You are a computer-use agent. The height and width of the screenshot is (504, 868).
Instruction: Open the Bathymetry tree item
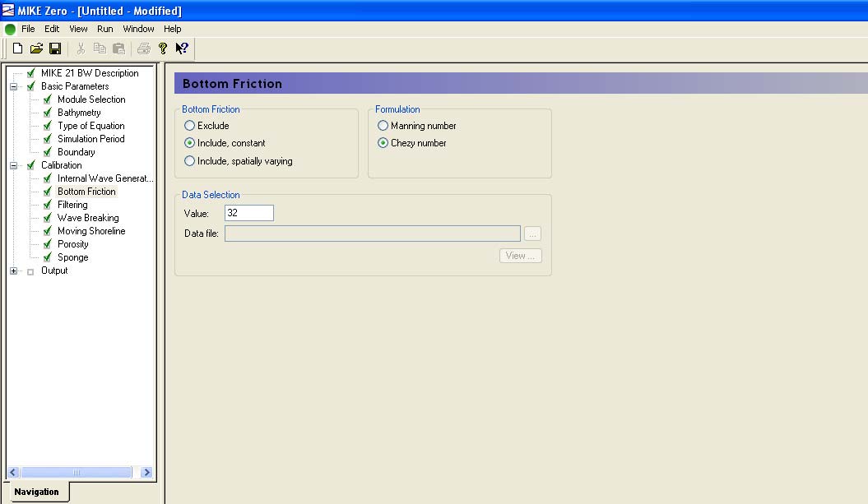[x=79, y=113]
